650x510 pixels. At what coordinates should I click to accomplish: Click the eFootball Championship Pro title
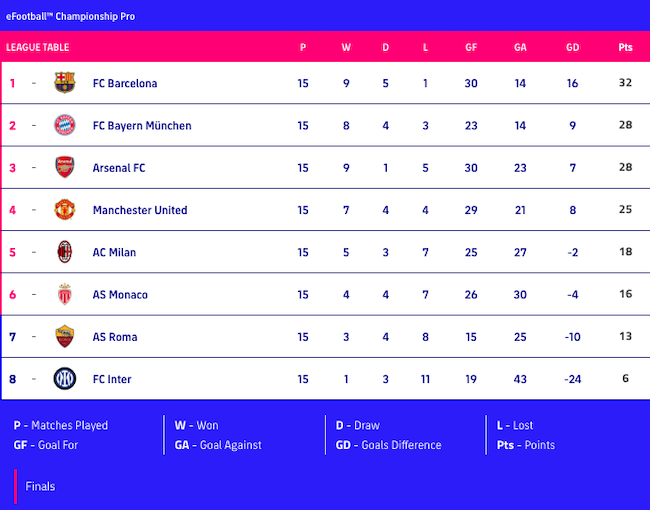[x=70, y=16]
